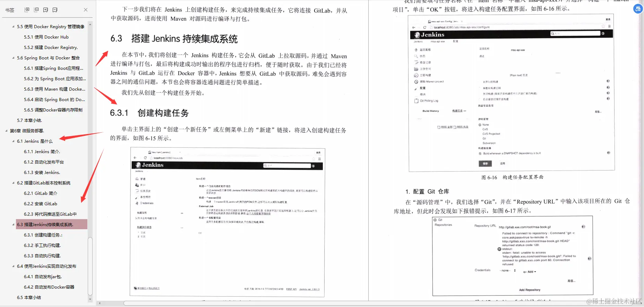Open bookmark 5.6.1 搭建Spring Boot应用程
This screenshot has width=644, height=307.
point(54,68)
